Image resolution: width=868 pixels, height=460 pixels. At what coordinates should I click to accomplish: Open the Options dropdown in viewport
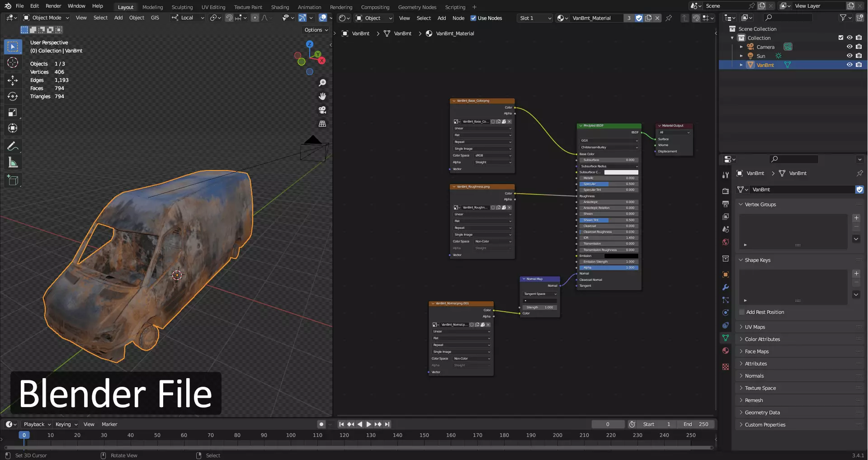316,30
